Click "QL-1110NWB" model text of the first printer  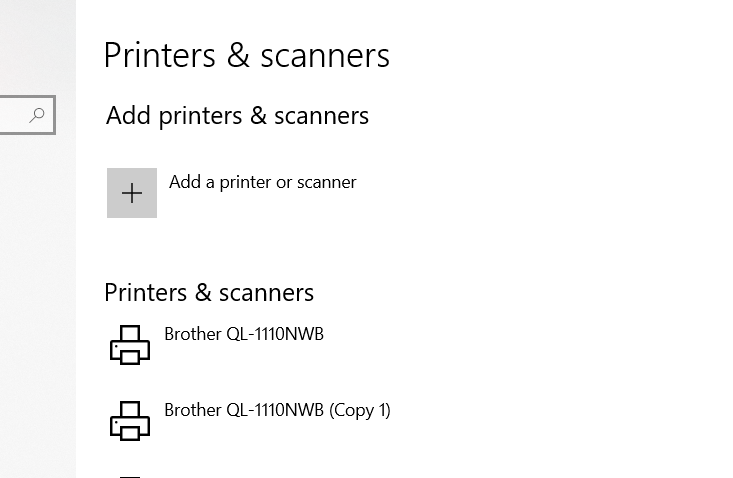coord(275,334)
